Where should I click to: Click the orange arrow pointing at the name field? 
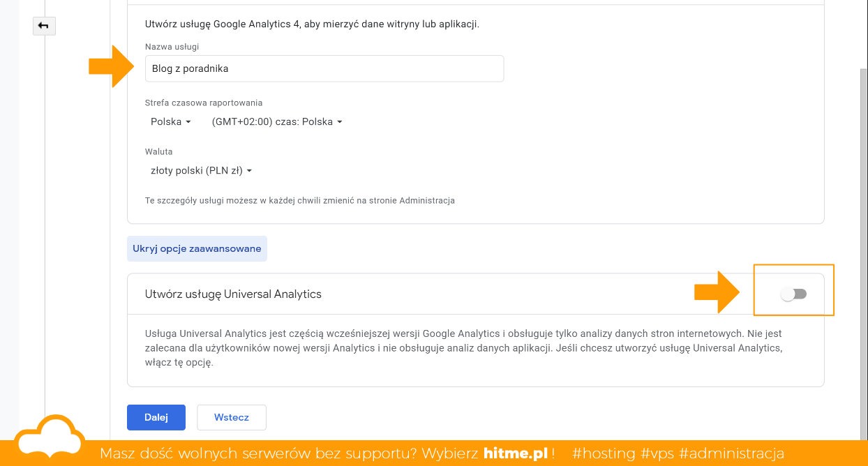click(x=110, y=67)
